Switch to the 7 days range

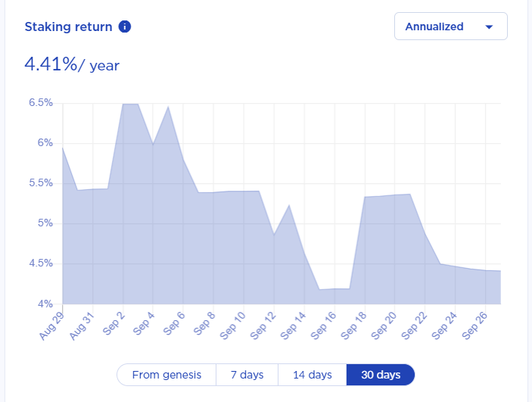(x=247, y=375)
